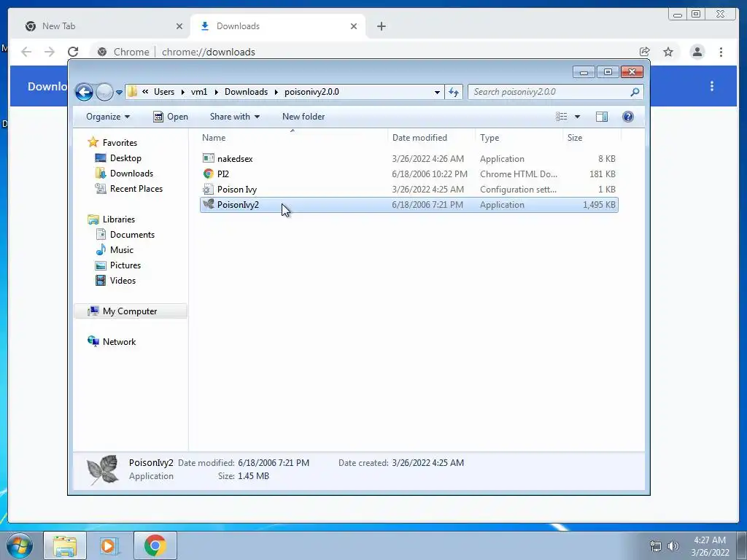The width and height of the screenshot is (747, 560).
Task: Expand arrow between Users and vm1
Action: pos(183,92)
